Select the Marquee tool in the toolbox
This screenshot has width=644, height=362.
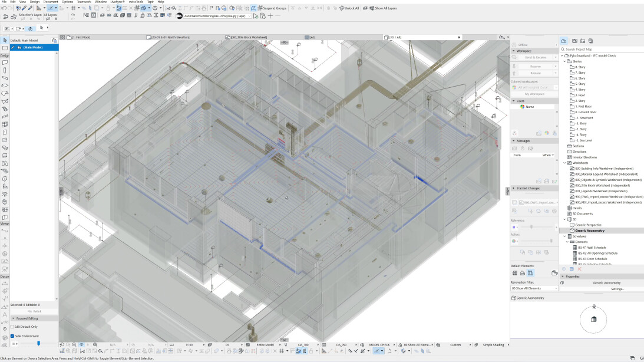(5, 48)
